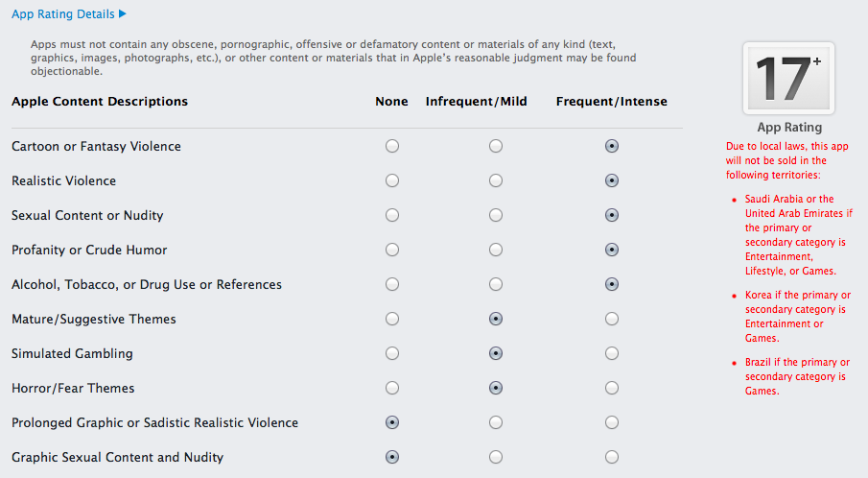
Task: Choose Frequent/Intense for Horror/Fear Themes
Action: point(612,388)
